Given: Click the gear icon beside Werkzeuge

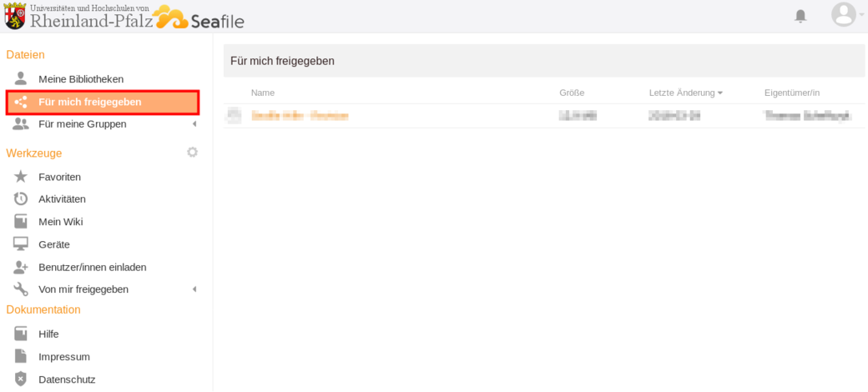Looking at the screenshot, I should pyautogui.click(x=192, y=153).
